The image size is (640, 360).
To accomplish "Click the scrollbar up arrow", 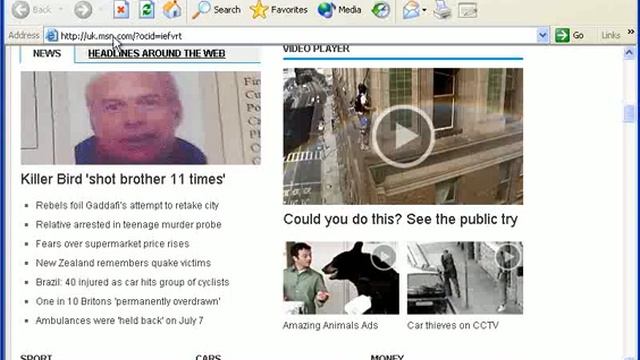I will (629, 53).
